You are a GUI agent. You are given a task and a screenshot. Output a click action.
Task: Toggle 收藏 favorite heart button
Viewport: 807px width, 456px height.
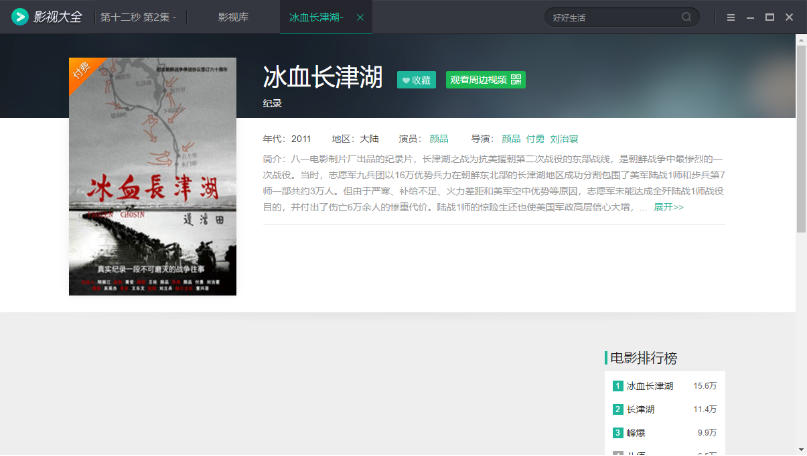tap(416, 80)
